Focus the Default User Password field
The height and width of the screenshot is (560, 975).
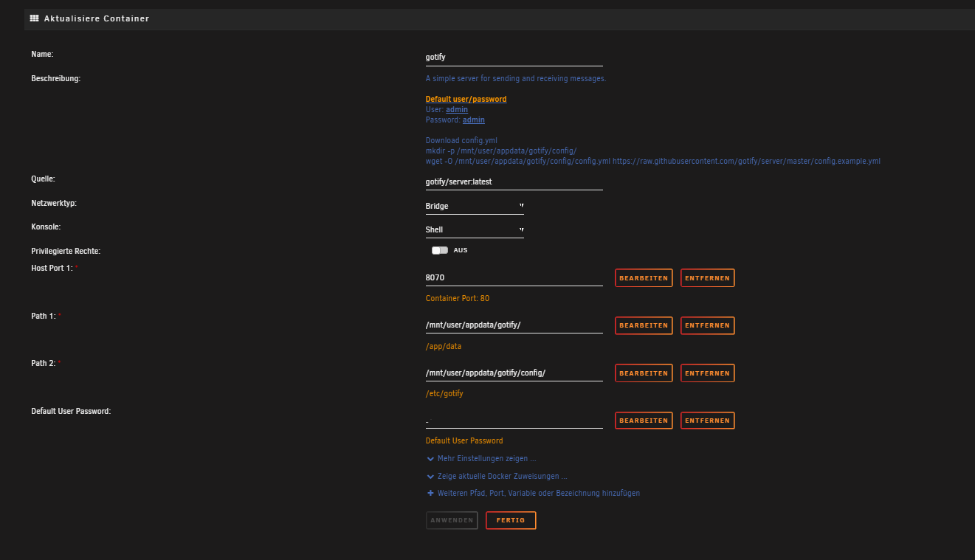(x=514, y=420)
